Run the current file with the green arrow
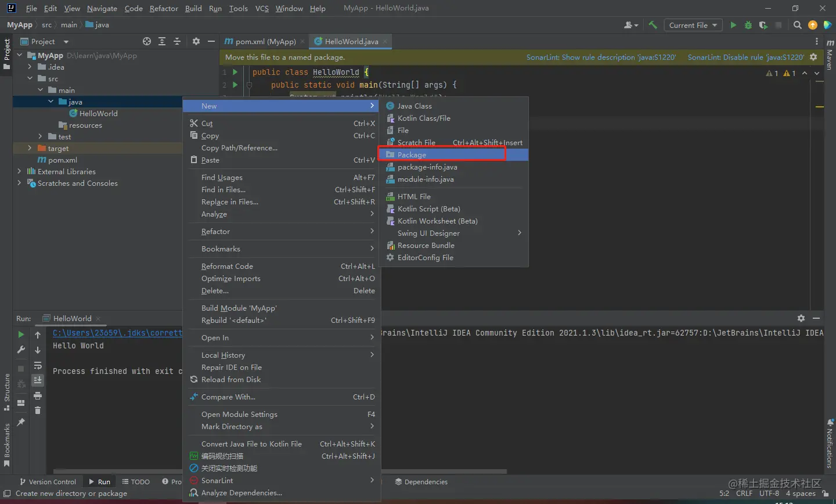Image resolution: width=836 pixels, height=504 pixels. coord(733,25)
